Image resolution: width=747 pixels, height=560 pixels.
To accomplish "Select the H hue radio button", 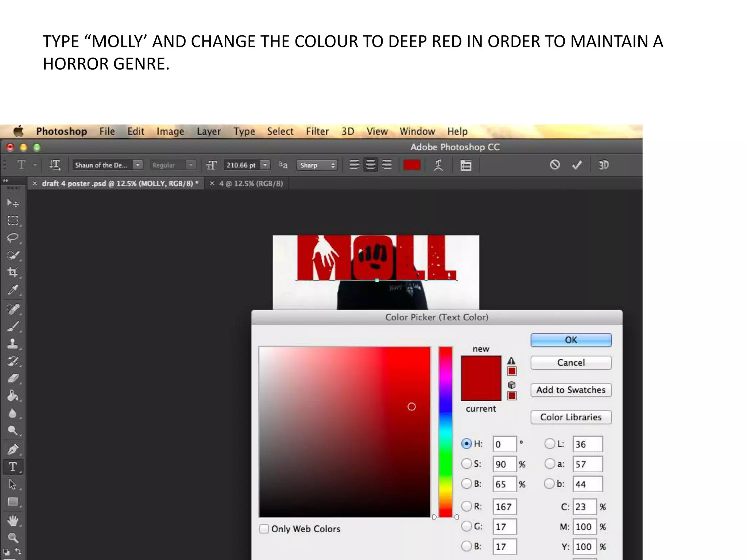I will coord(467,444).
